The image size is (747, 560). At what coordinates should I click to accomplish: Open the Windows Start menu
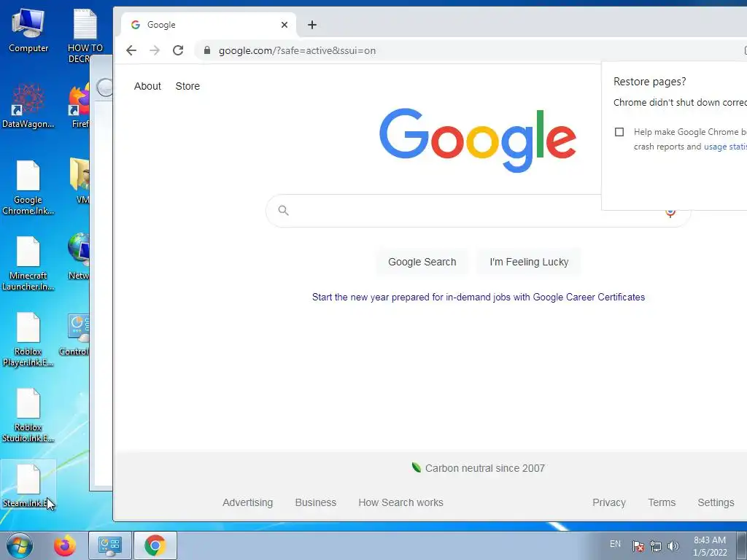click(x=20, y=545)
